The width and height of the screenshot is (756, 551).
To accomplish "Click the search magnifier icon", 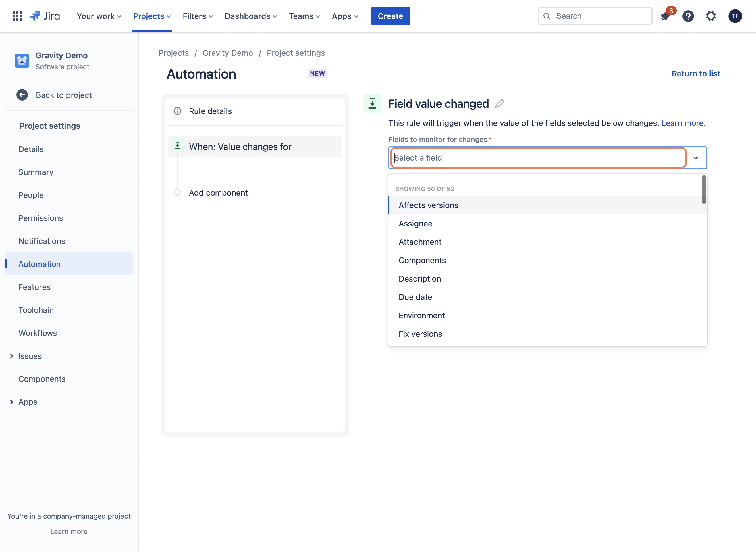I will pyautogui.click(x=547, y=16).
